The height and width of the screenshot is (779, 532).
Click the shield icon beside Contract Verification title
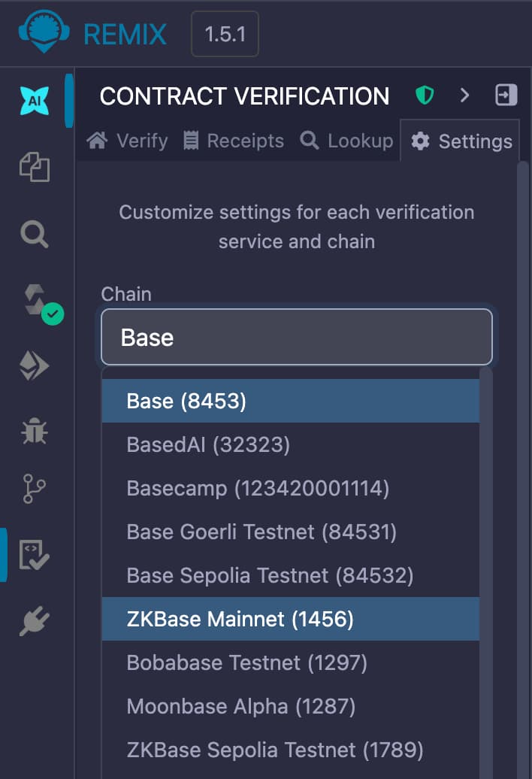425,95
